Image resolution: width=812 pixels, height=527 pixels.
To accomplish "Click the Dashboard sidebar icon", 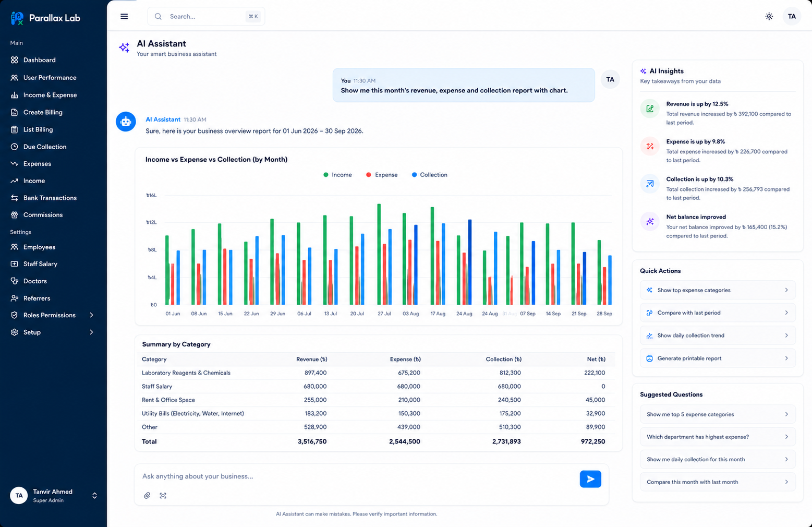I will (14, 60).
